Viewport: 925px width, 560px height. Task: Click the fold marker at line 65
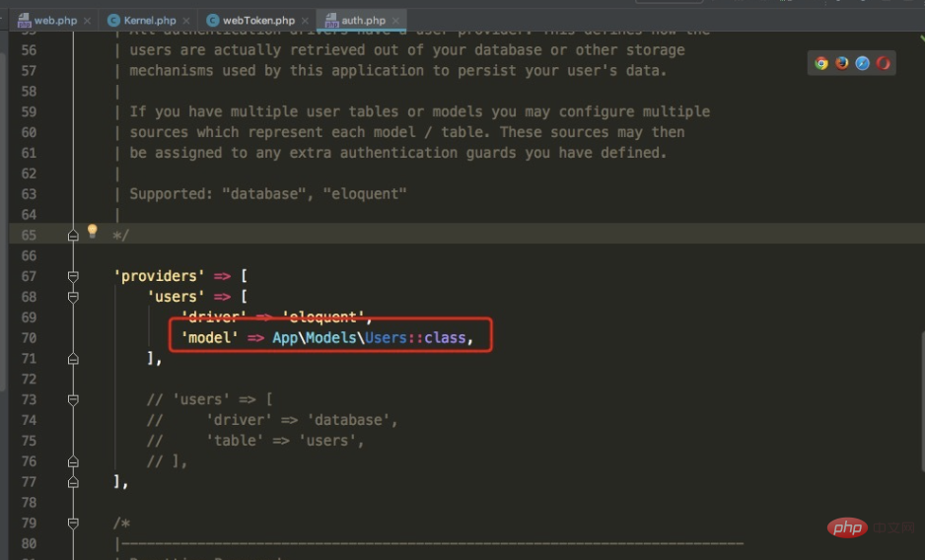pos(73,236)
